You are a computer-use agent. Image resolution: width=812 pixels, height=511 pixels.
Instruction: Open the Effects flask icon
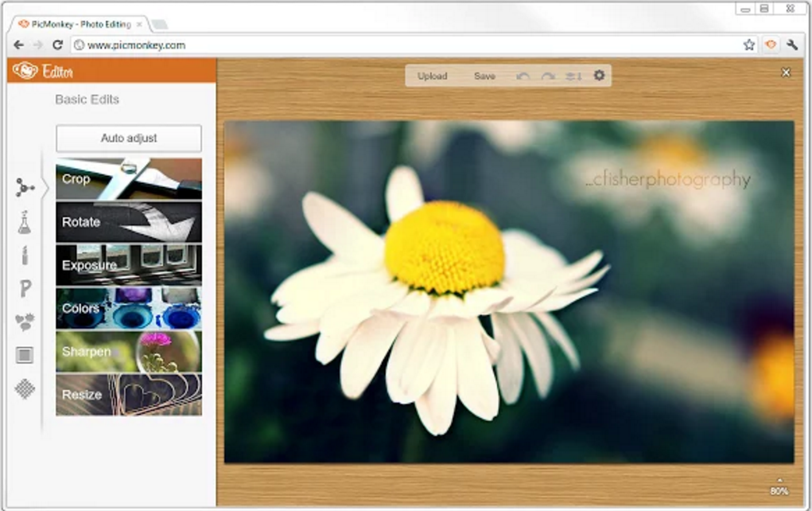(25, 222)
